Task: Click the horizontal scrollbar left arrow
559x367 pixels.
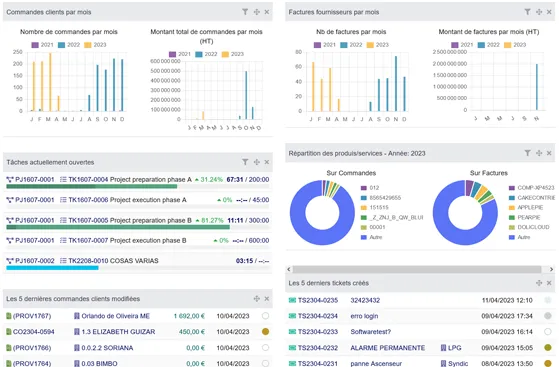Action: 289,269
